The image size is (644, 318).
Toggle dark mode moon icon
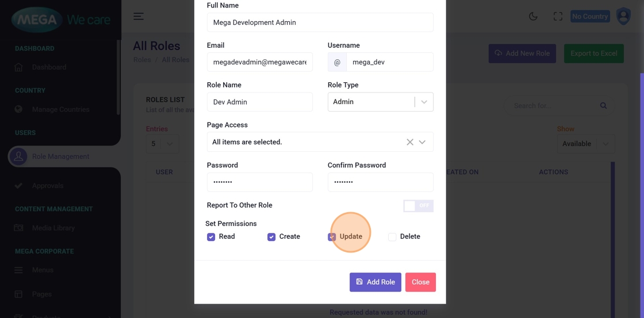(x=533, y=16)
